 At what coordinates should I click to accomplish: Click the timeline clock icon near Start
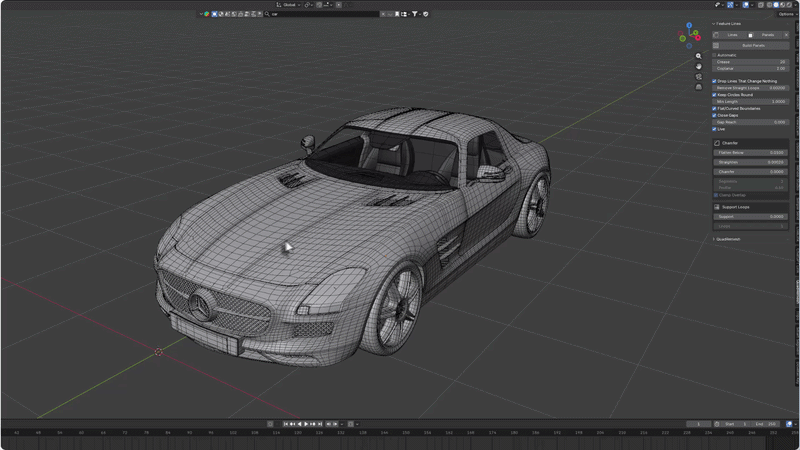click(717, 424)
